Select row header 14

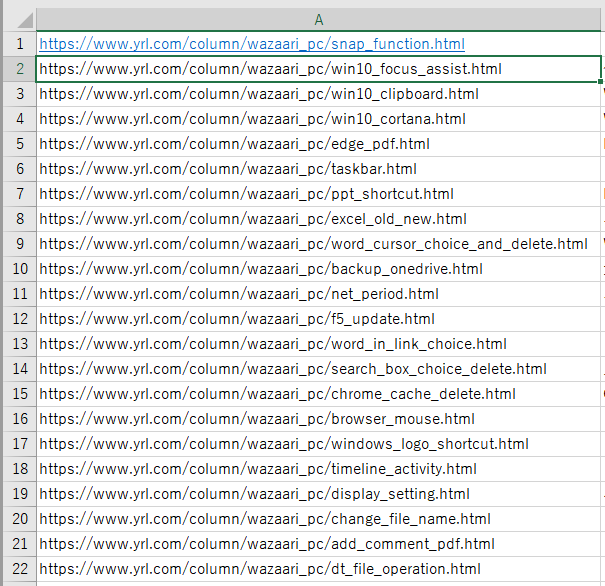20,369
